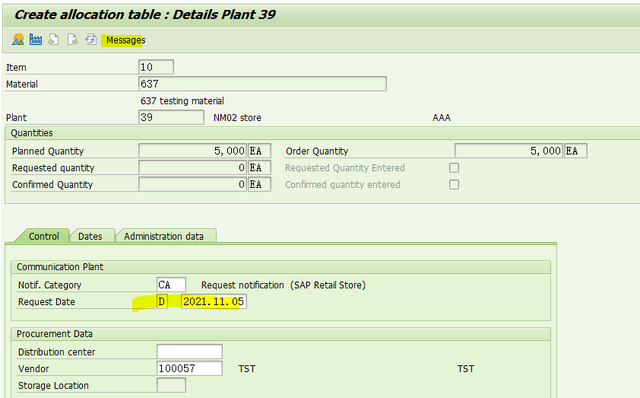Click the Request Date type field D

[x=162, y=302]
